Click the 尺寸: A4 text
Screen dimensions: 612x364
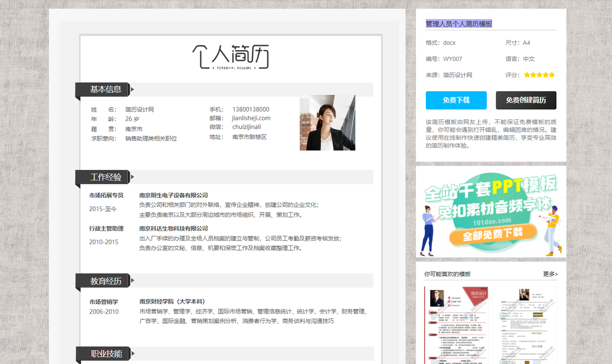[x=518, y=43]
